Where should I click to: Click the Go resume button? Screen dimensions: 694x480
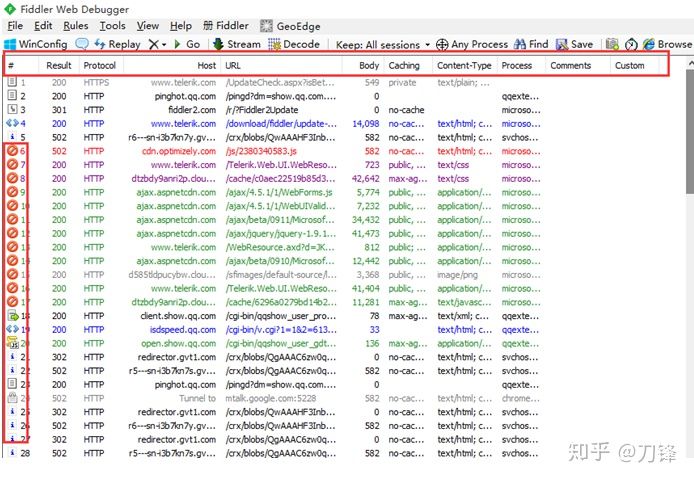[x=187, y=44]
